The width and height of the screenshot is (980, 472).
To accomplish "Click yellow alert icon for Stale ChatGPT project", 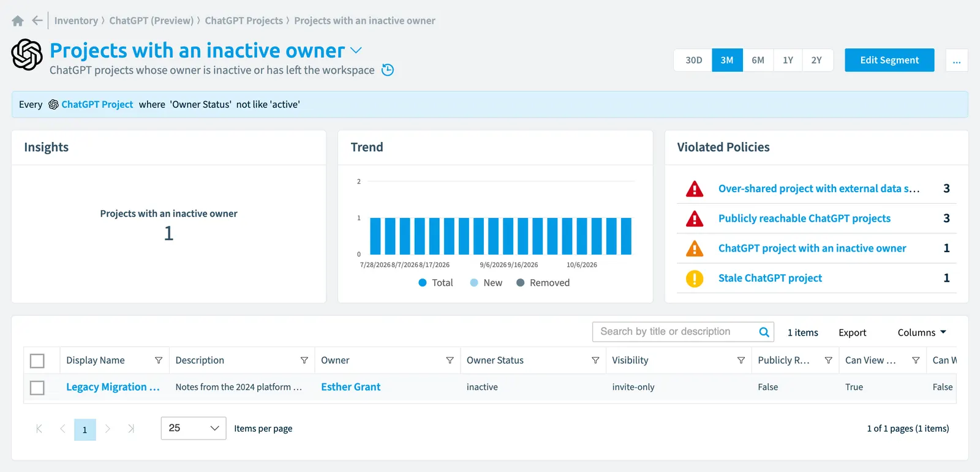I will [695, 279].
